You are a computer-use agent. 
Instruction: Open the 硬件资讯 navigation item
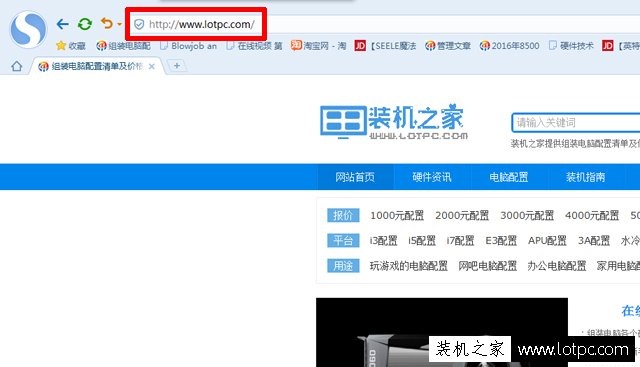pos(432,177)
